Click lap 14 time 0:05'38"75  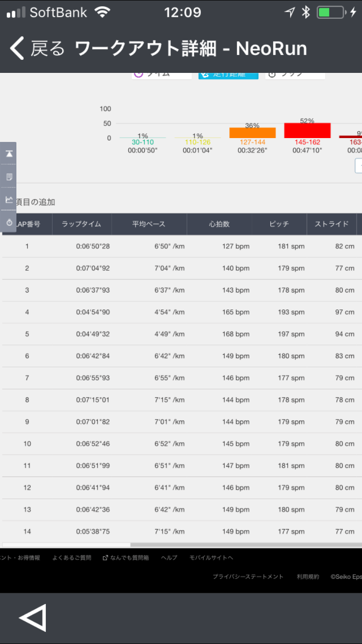click(x=93, y=532)
